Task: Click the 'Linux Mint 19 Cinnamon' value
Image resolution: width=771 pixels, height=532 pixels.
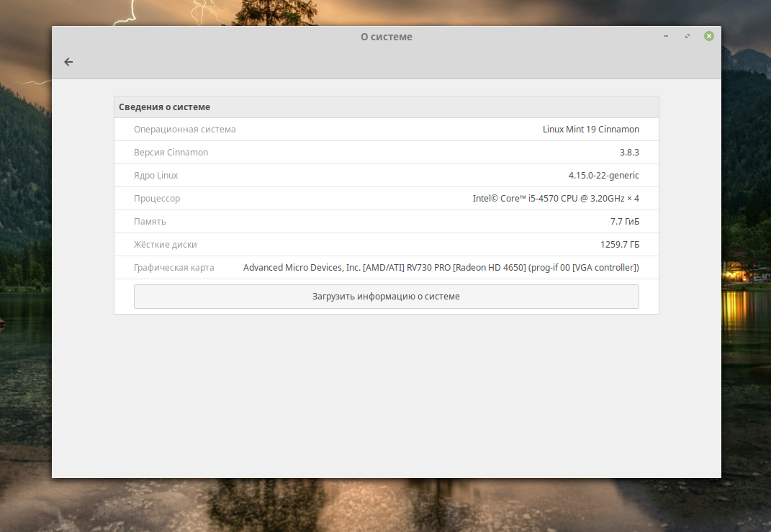Action: 590,130
